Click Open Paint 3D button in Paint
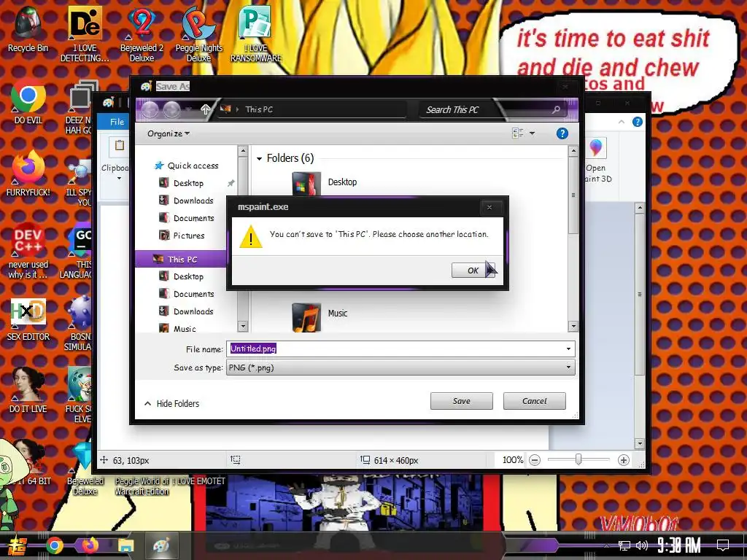 (x=597, y=161)
